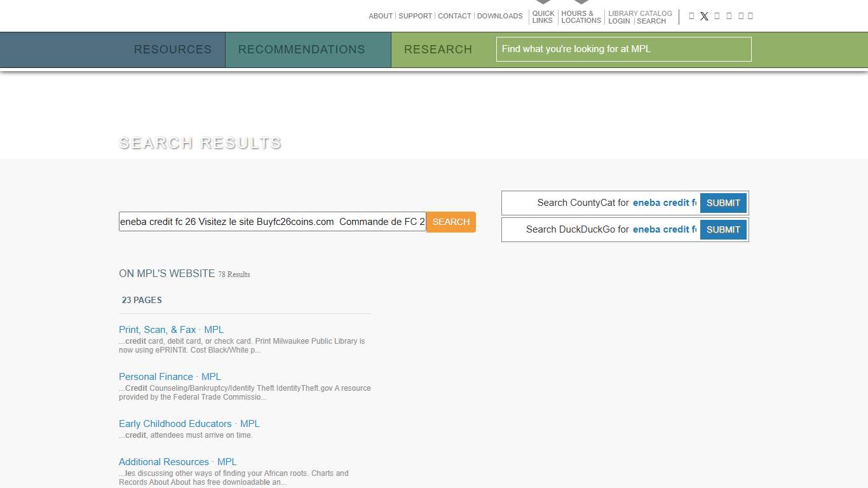Expand the Hours & Locations dropdown
This screenshot has height=488, width=868.
(x=581, y=17)
